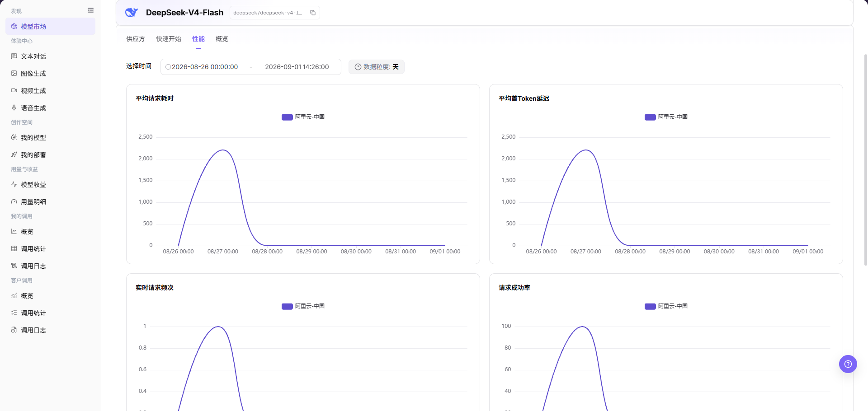
Task: Toggle 阿里云-中国 legend in 请求成功率 chart
Action: pyautogui.click(x=666, y=306)
